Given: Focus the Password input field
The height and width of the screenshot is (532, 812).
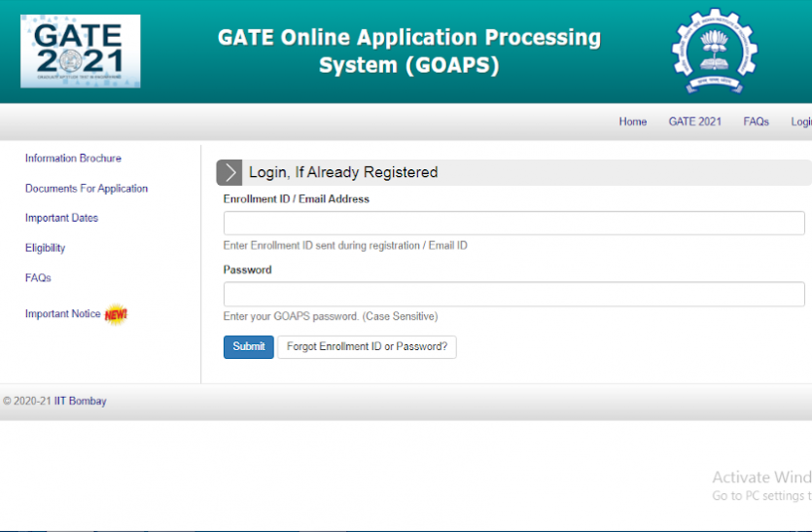Looking at the screenshot, I should [514, 295].
